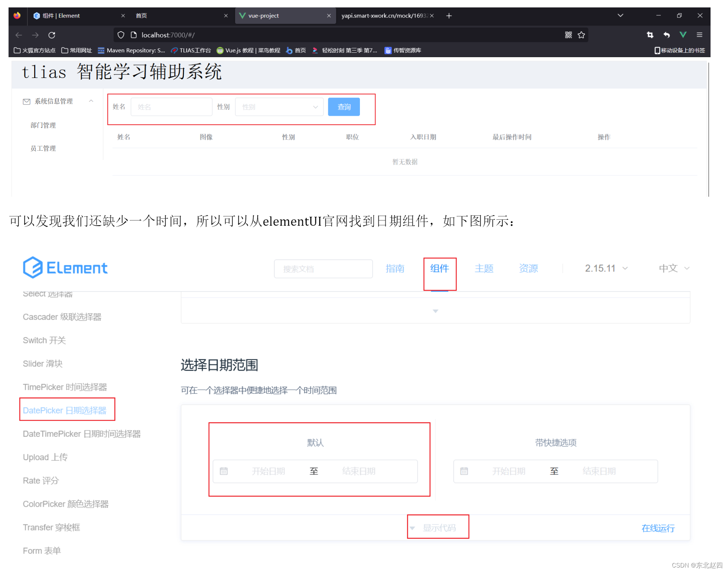Open the QR code icon in address bar
Viewport: 728px width, 572px height.
[x=568, y=35]
